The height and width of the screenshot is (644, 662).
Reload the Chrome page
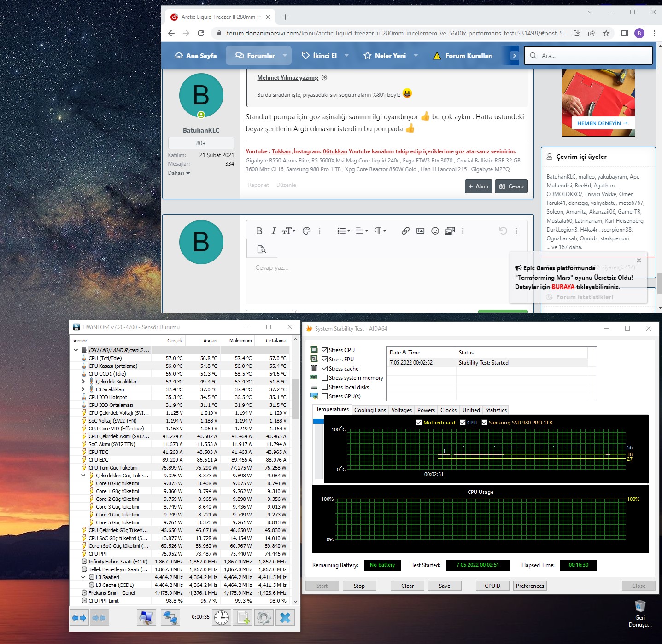[x=201, y=33]
